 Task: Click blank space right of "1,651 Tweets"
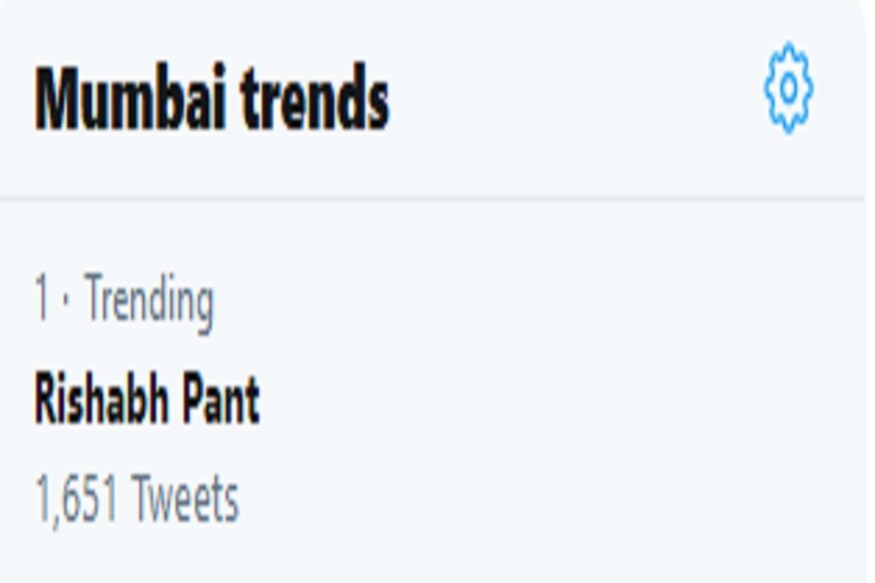coord(550,499)
